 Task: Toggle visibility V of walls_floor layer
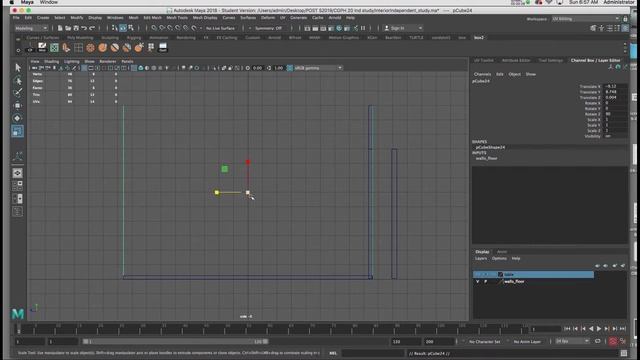(x=478, y=281)
